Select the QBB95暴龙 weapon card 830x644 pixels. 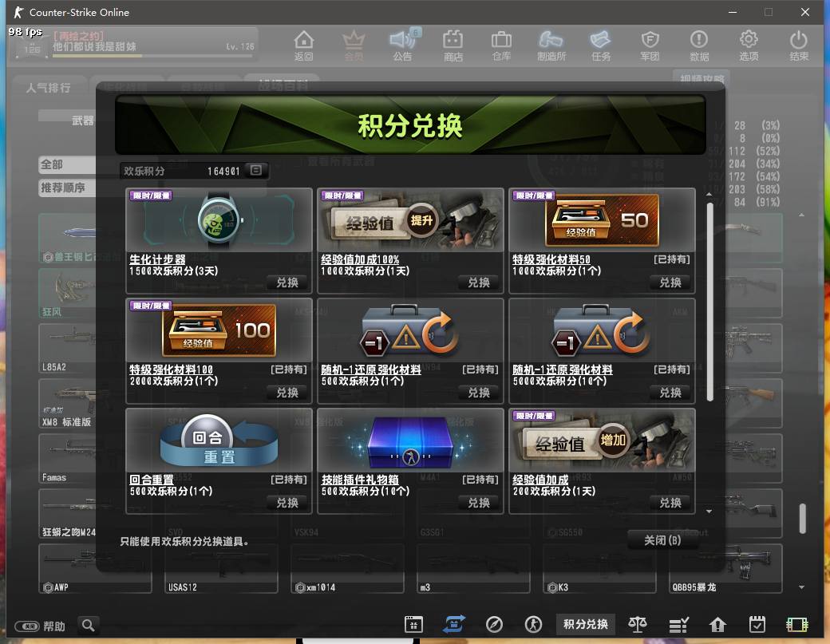point(725,569)
